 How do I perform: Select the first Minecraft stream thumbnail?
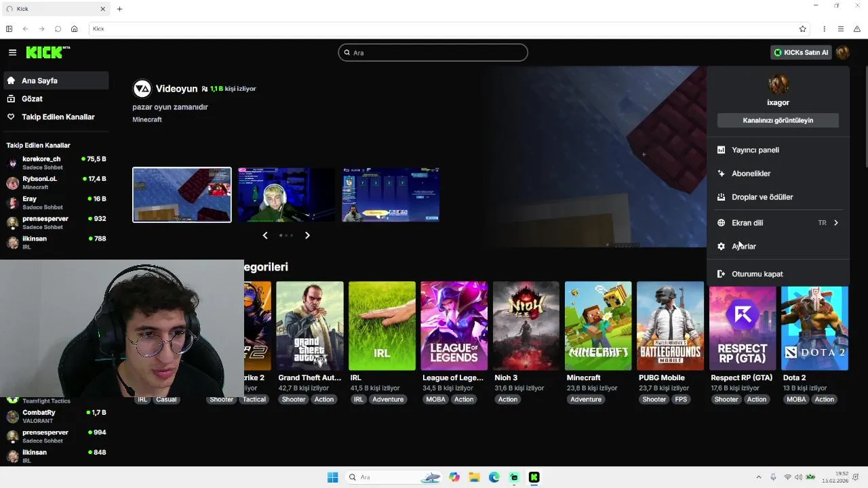tap(182, 195)
